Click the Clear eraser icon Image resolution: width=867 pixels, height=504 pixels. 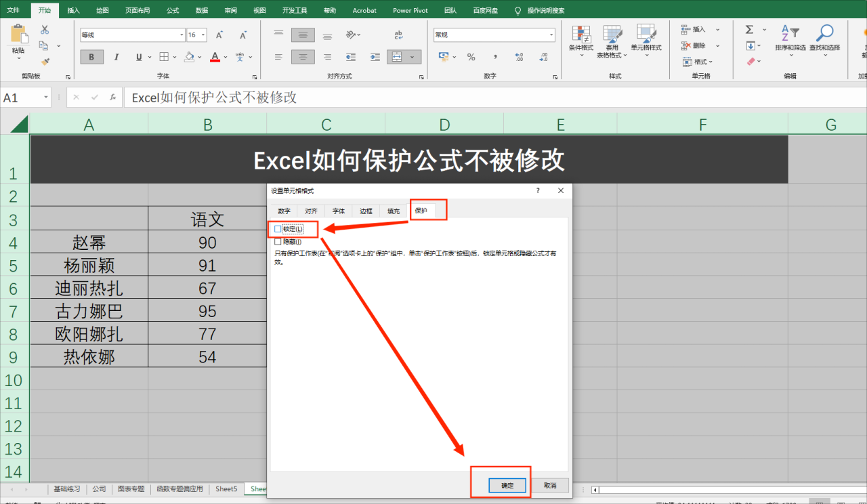pos(750,62)
